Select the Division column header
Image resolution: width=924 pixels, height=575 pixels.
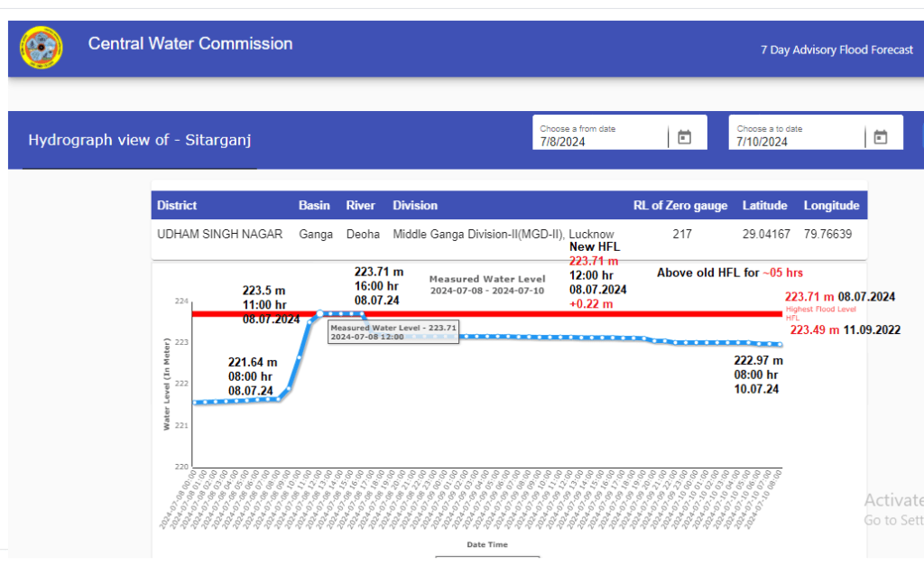pyautogui.click(x=415, y=206)
